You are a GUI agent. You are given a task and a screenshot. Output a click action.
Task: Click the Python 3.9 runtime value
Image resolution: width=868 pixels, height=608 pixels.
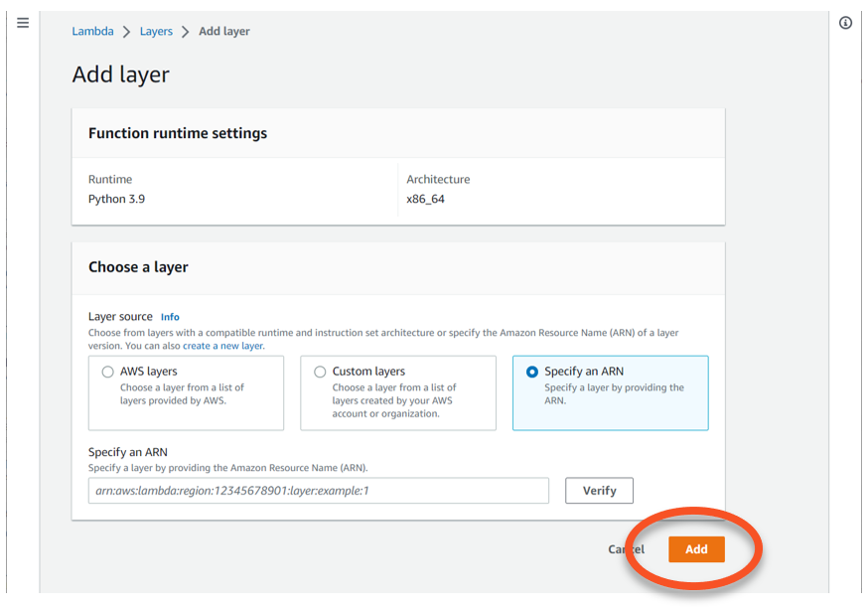(116, 199)
